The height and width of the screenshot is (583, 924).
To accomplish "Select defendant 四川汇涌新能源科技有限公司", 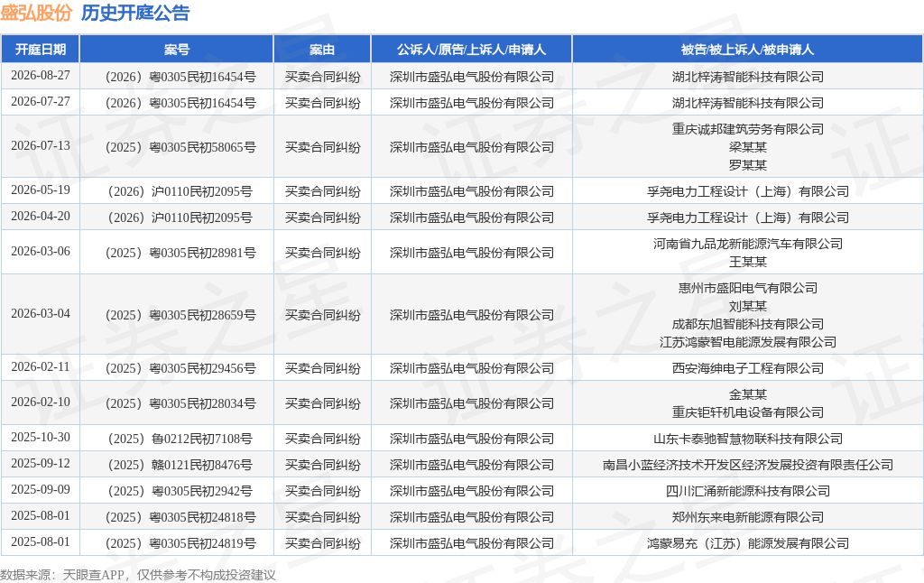I will click(x=748, y=491).
